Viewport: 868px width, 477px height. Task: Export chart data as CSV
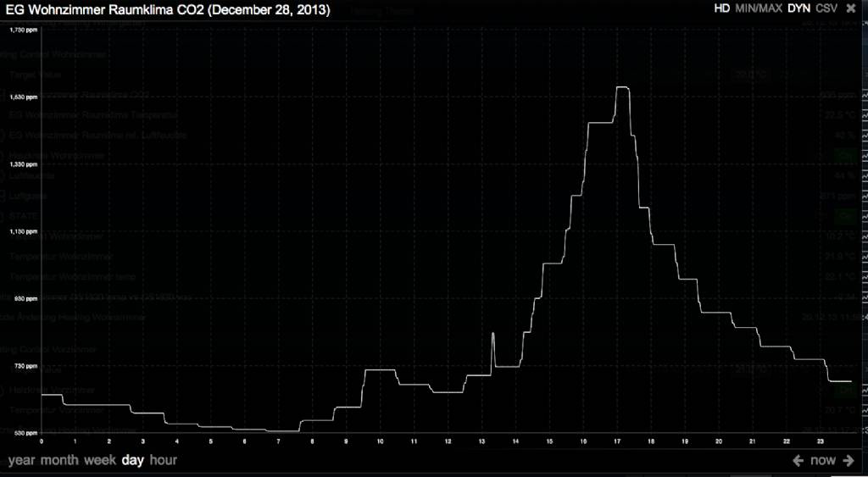(826, 8)
